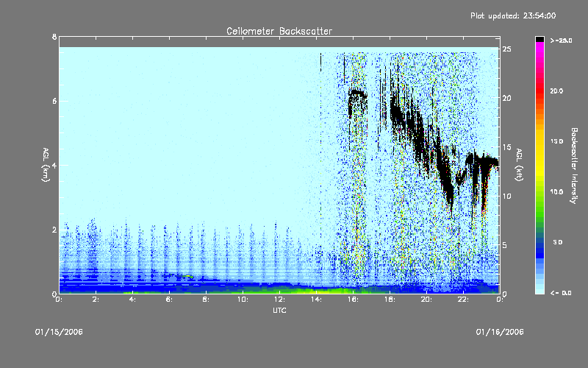Viewport: 588px width, 368px height.
Task: Click the '8:' UTC hour tick label
Action: tap(207, 300)
